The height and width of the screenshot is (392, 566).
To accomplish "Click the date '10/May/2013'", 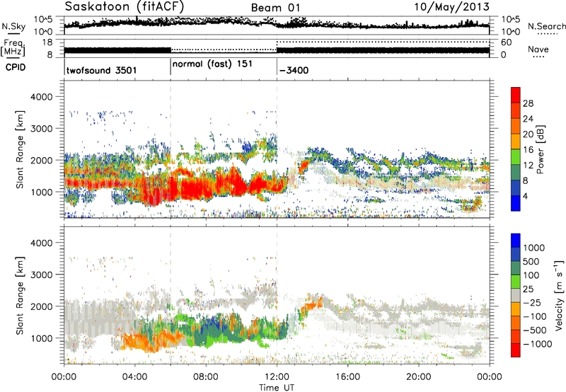I will point(451,7).
